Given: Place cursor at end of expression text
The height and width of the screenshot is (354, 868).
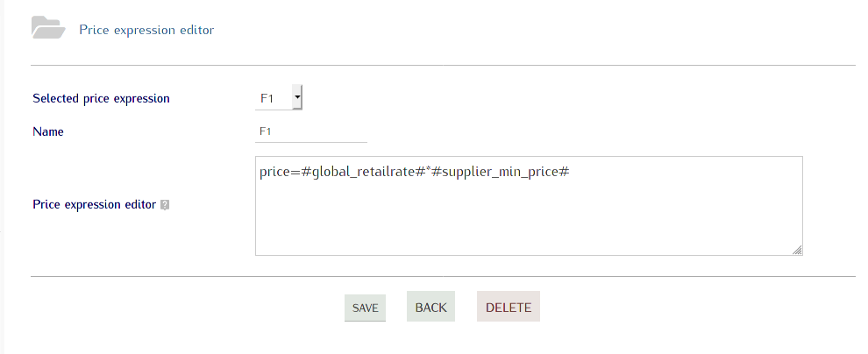Looking at the screenshot, I should 571,172.
